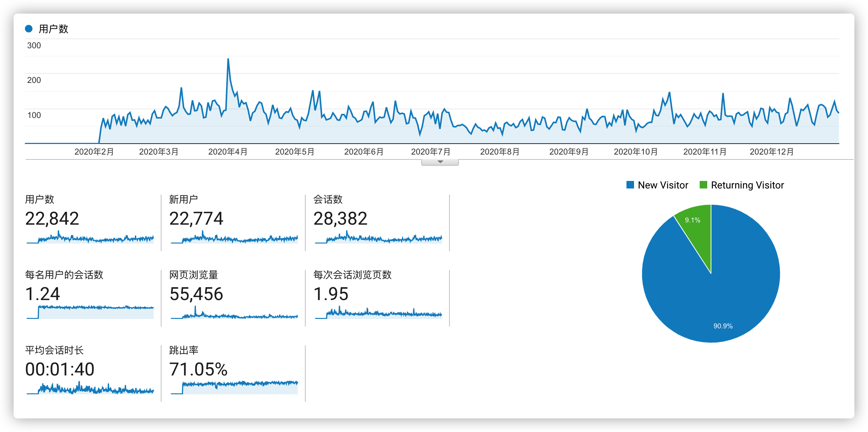Click the 网页浏览量 55,456 value

click(196, 294)
